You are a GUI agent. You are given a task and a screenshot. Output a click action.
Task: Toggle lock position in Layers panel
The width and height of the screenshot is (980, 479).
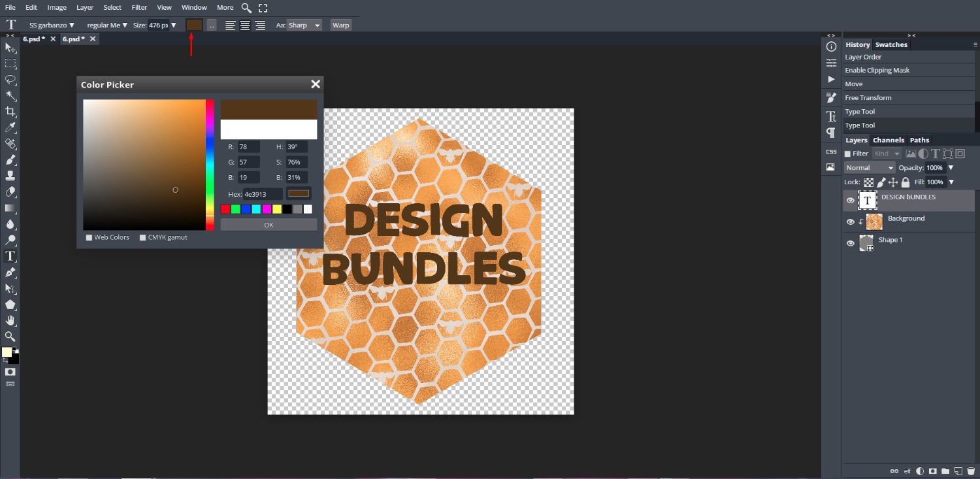coord(893,182)
